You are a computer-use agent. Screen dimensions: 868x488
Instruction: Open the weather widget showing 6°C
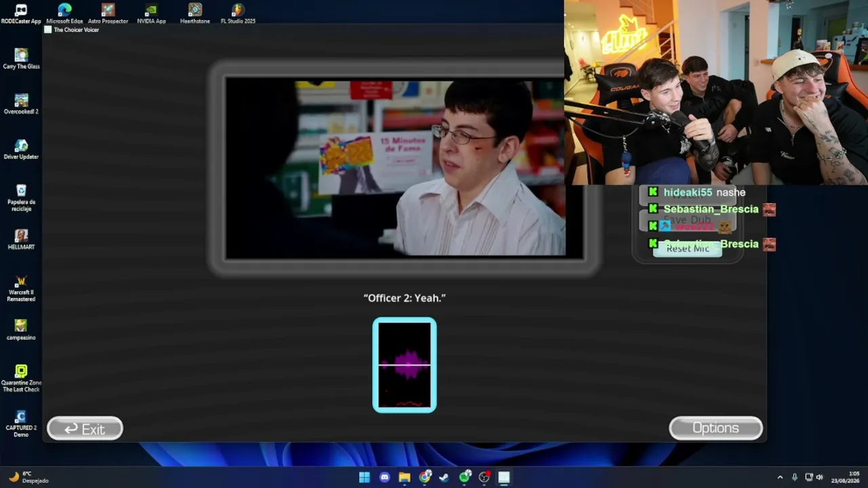[x=28, y=477]
